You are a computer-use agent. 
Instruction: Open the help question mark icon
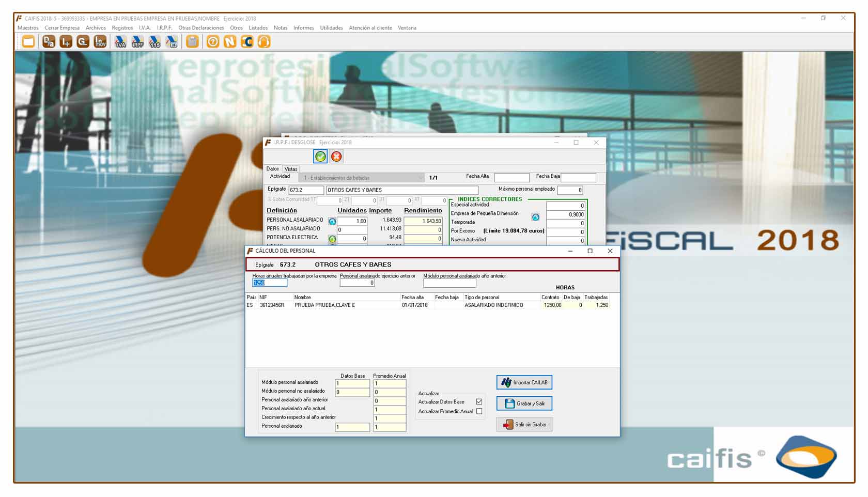coord(213,42)
